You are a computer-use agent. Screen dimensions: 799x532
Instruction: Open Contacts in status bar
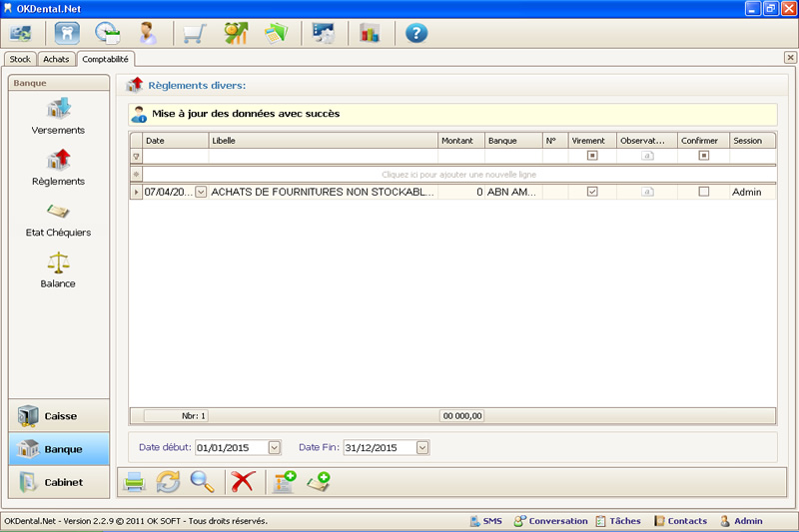click(x=680, y=521)
